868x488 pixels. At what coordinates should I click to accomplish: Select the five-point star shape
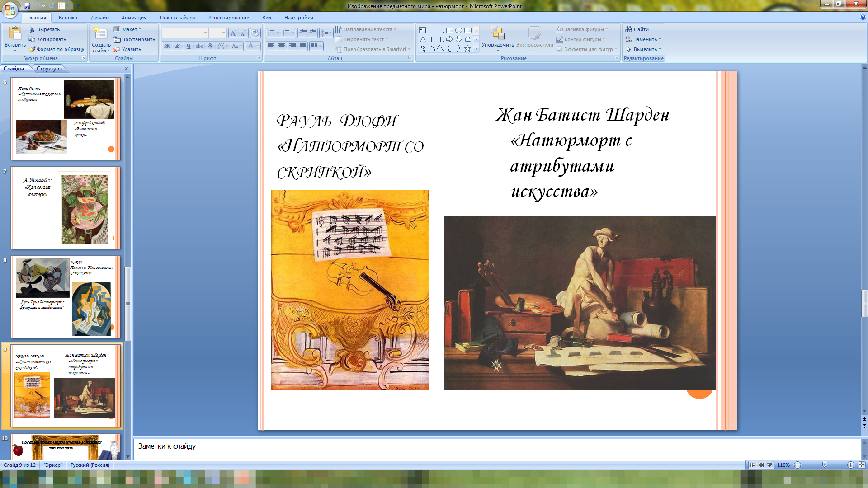(x=467, y=48)
